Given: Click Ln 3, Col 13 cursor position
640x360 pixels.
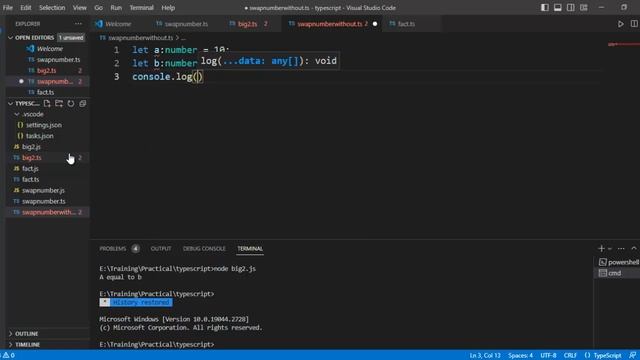Looking at the screenshot, I should click(x=485, y=355).
